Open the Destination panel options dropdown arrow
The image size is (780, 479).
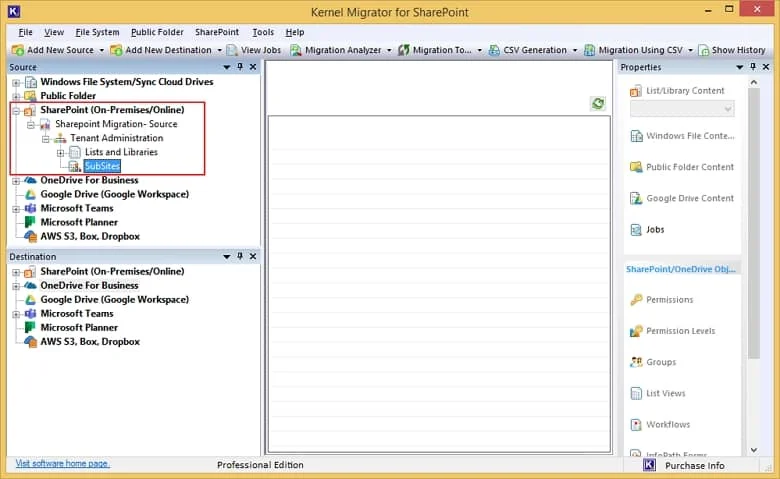point(227,256)
